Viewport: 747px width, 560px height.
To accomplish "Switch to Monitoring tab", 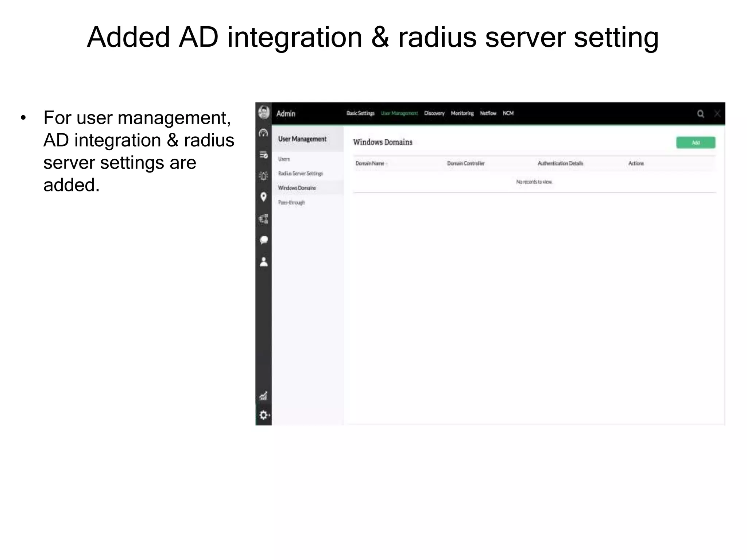I will (462, 113).
